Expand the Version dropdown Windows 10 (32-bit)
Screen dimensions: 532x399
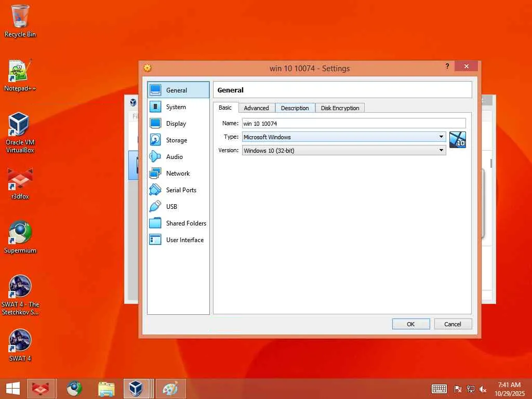344,150
